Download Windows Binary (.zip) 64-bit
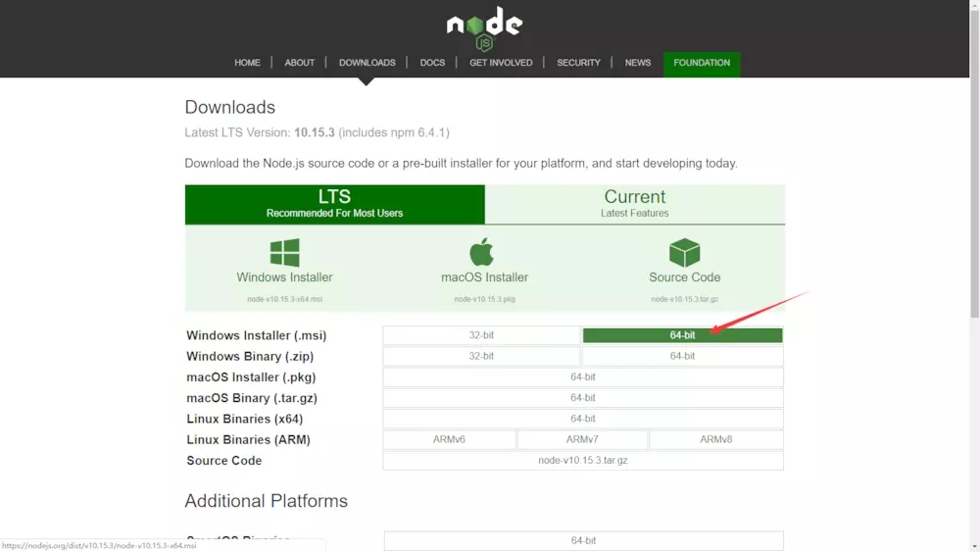Viewport: 980px width, 552px height. click(x=682, y=356)
